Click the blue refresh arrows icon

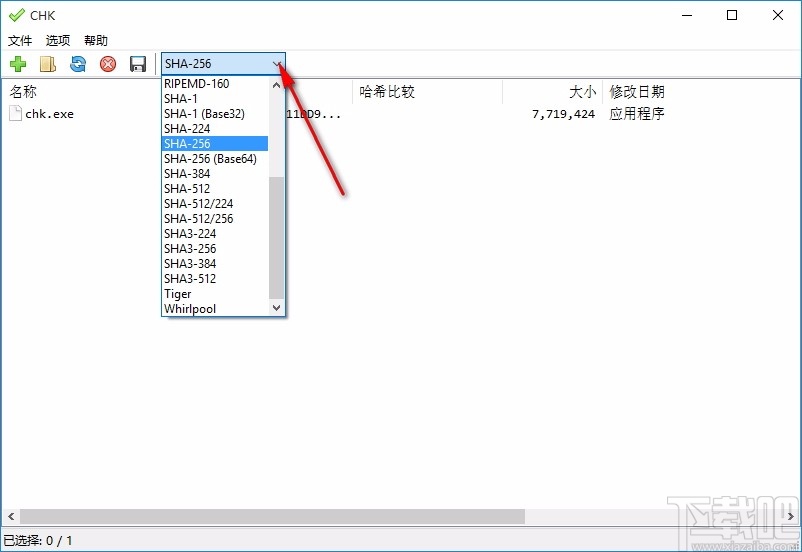click(78, 64)
